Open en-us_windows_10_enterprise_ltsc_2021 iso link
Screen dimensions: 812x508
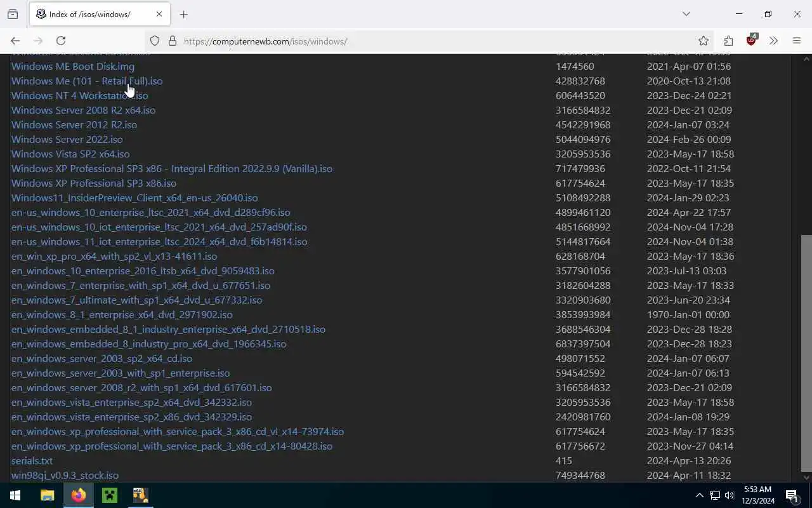click(x=151, y=212)
